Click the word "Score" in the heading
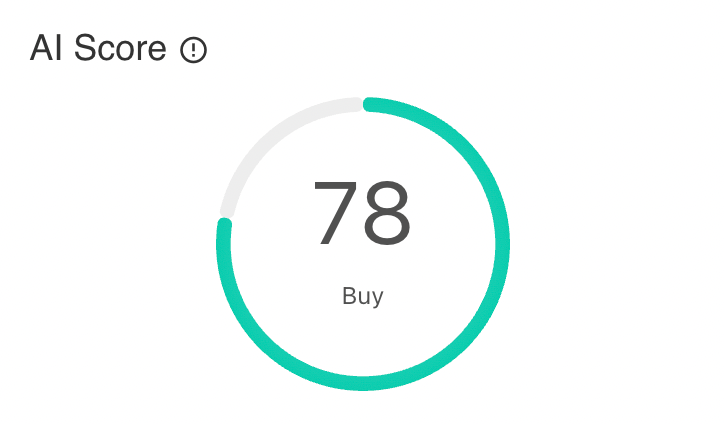Screen dimensions: 724x424 click(x=120, y=48)
